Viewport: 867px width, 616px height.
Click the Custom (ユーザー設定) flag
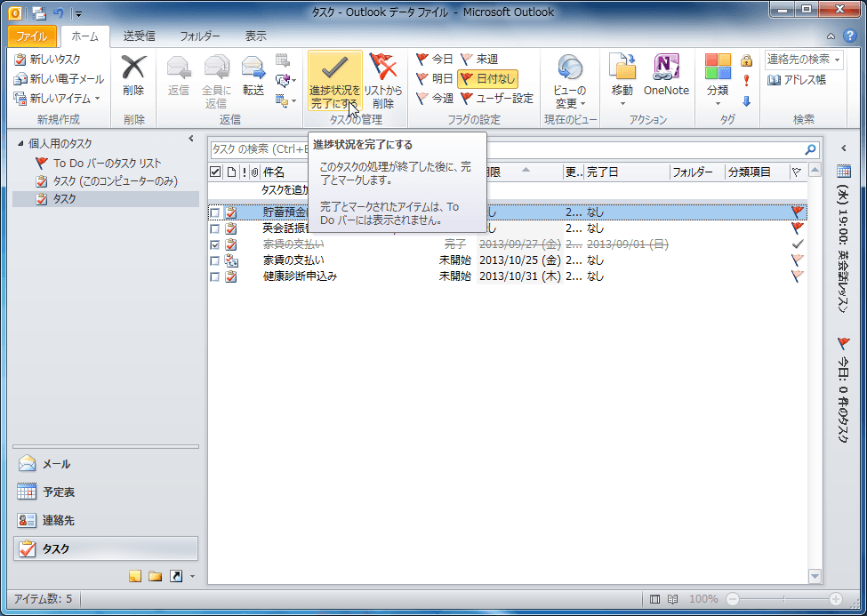pos(497,99)
